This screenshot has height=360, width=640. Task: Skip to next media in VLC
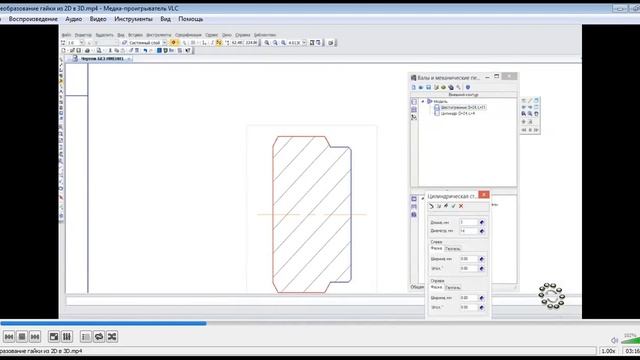click(x=35, y=337)
